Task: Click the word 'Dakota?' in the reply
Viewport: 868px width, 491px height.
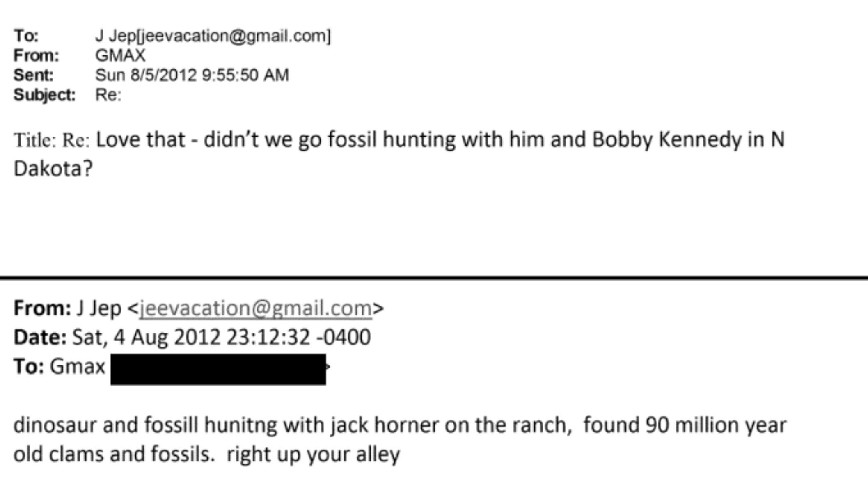Action: (53, 169)
